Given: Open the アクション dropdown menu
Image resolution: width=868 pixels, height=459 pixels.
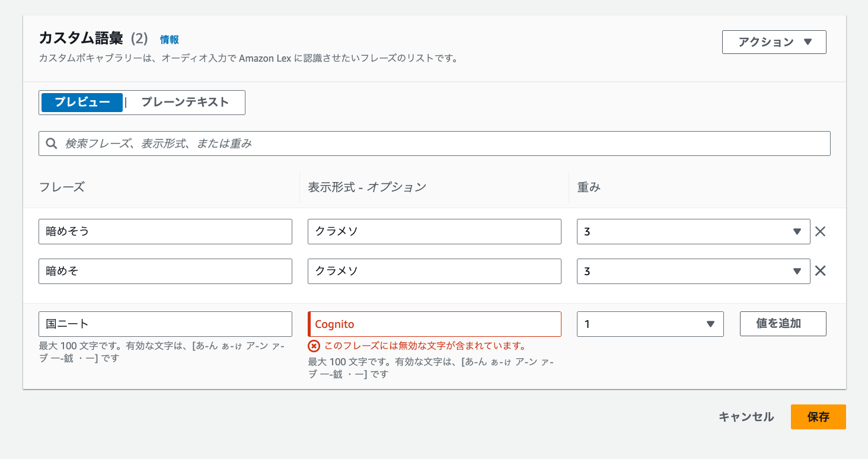Looking at the screenshot, I should click(x=774, y=42).
